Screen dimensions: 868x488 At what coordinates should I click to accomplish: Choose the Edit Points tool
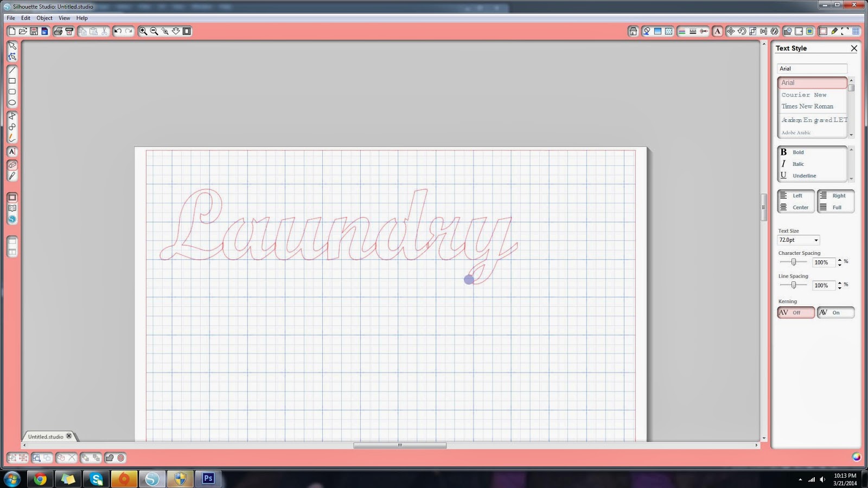point(12,56)
